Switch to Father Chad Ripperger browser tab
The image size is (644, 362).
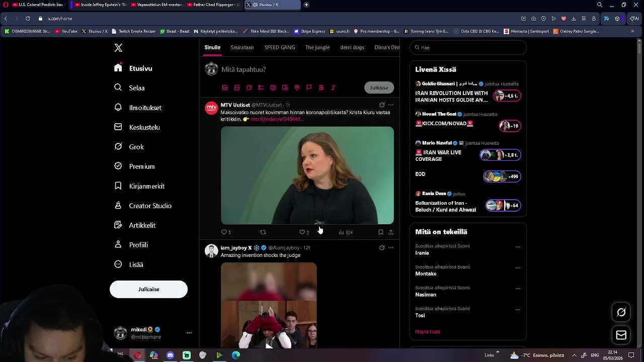tap(213, 5)
